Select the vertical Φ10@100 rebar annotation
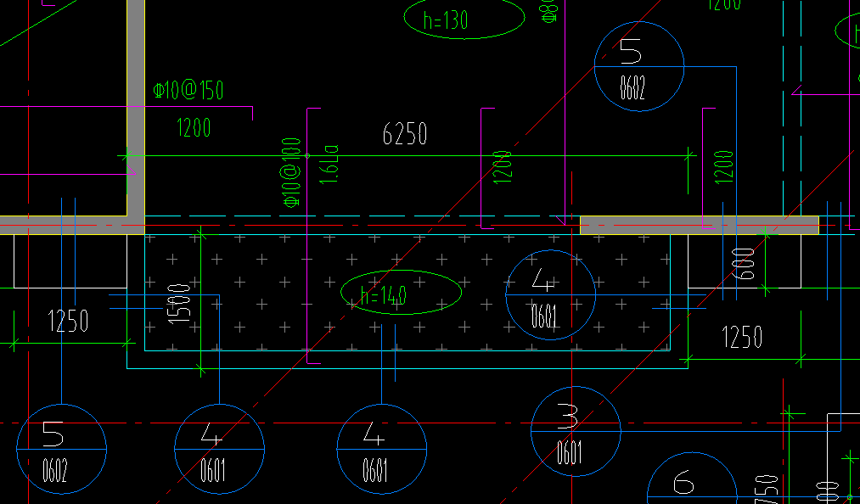Viewport: 860px width, 504px height. pyautogui.click(x=292, y=173)
